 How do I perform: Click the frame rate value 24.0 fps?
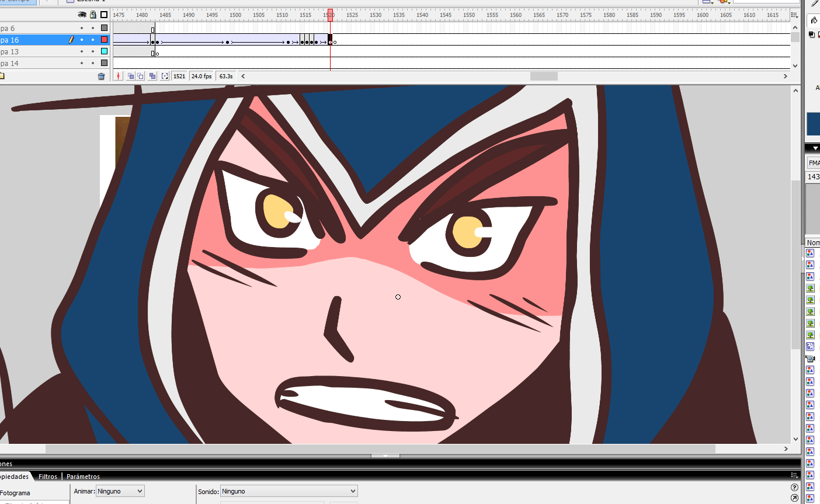click(x=201, y=76)
